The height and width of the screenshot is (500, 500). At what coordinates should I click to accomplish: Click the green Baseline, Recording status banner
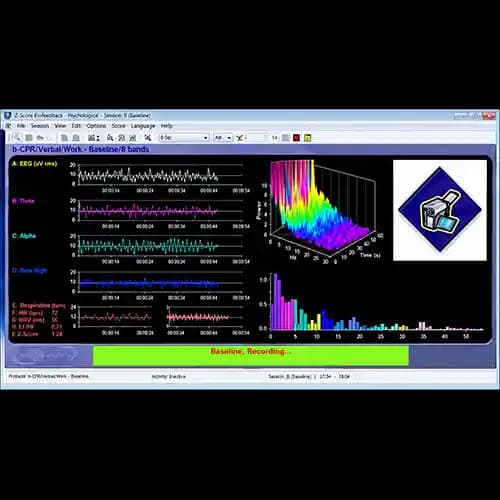pos(251,356)
